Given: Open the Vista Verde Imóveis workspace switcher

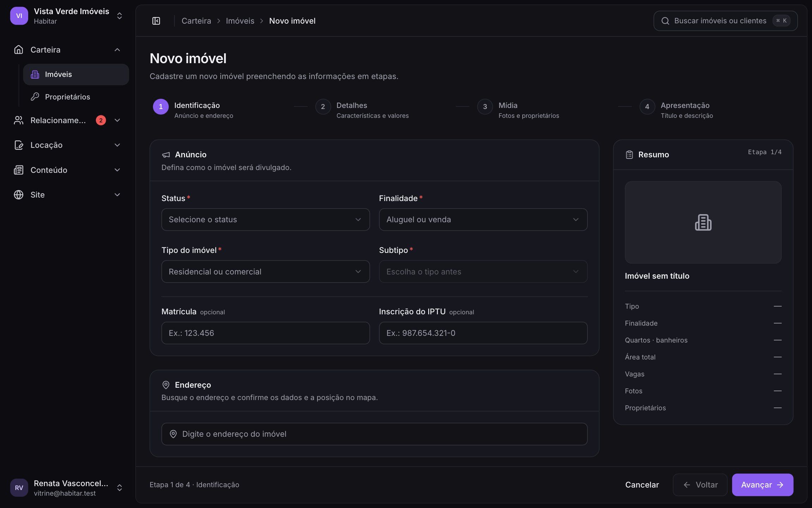Looking at the screenshot, I should (x=67, y=16).
